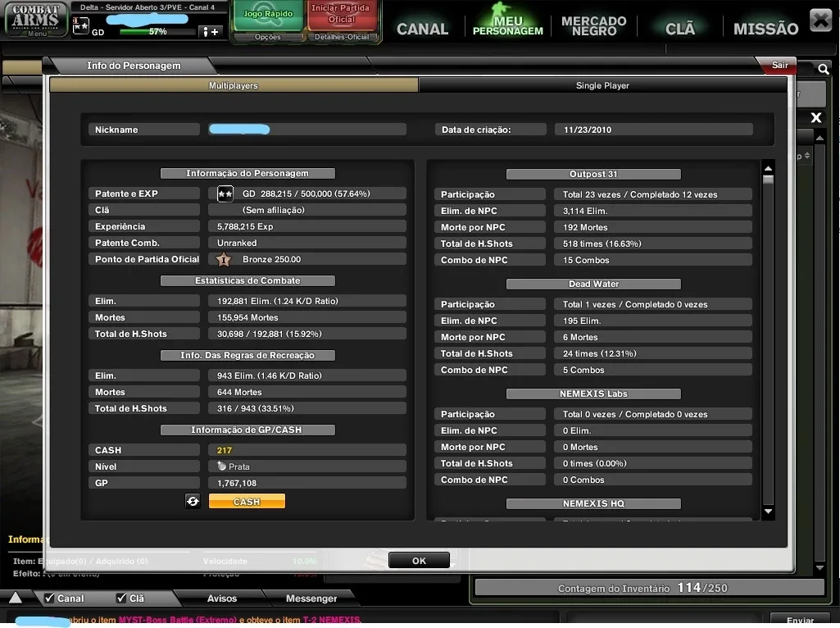840x628 pixels.
Task: Click scroll down arrow in PvE stats list
Action: tap(768, 512)
